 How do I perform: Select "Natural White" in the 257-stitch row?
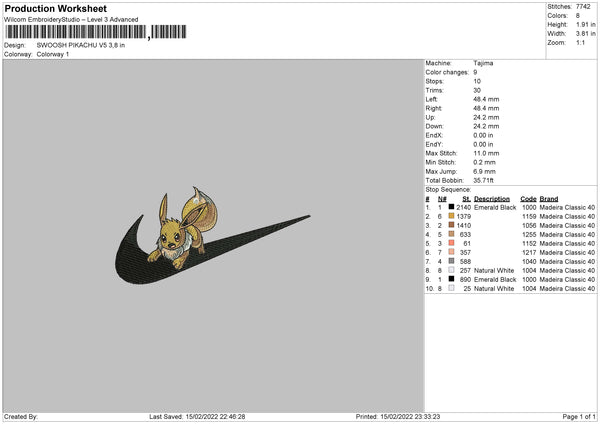tap(494, 271)
